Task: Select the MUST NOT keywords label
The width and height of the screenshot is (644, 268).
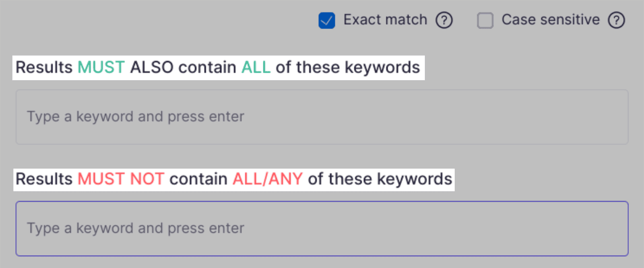Action: 233,179
